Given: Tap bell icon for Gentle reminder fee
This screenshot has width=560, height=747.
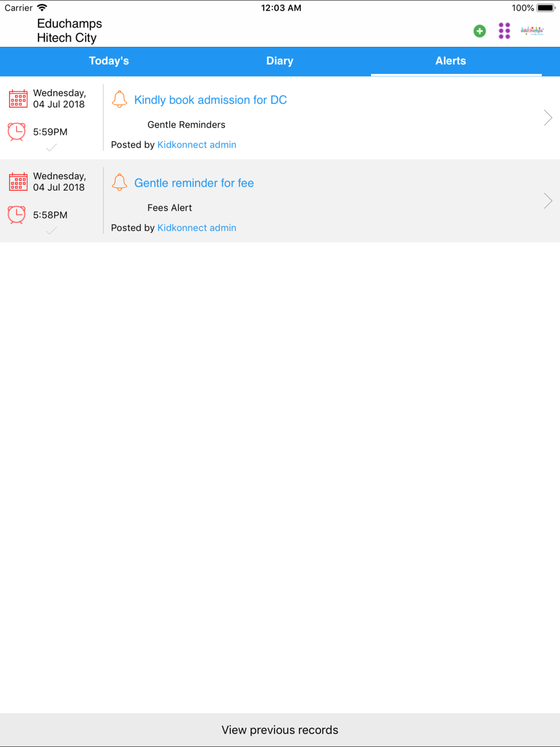Looking at the screenshot, I should tap(119, 182).
